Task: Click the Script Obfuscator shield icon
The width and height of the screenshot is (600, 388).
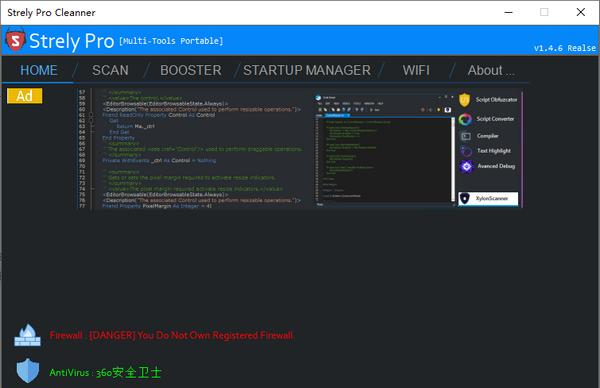Action: [x=464, y=100]
